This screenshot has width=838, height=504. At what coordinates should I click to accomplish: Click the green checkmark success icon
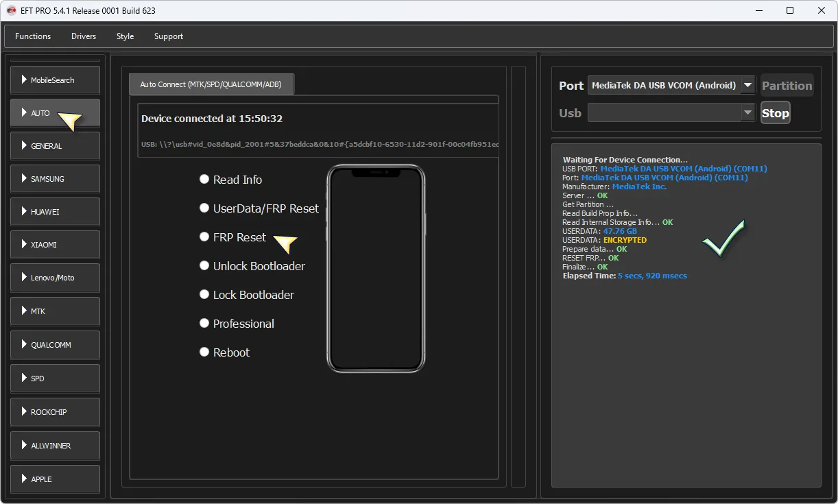point(723,239)
